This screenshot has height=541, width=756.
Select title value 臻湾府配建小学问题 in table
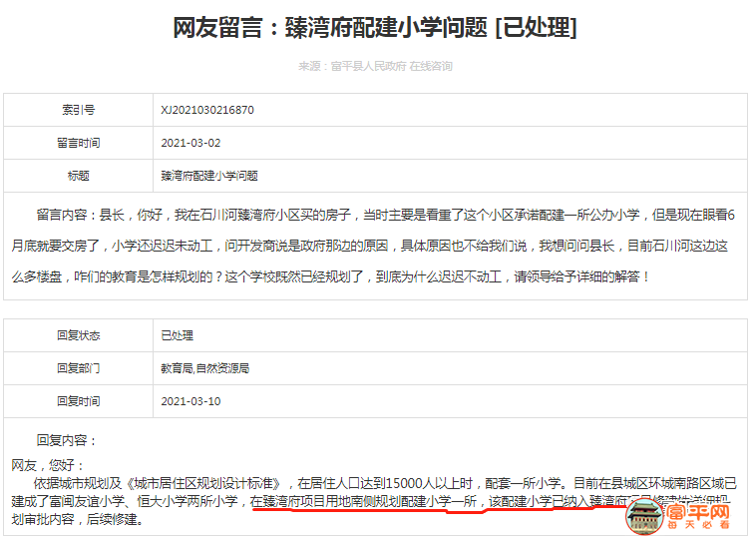209,176
